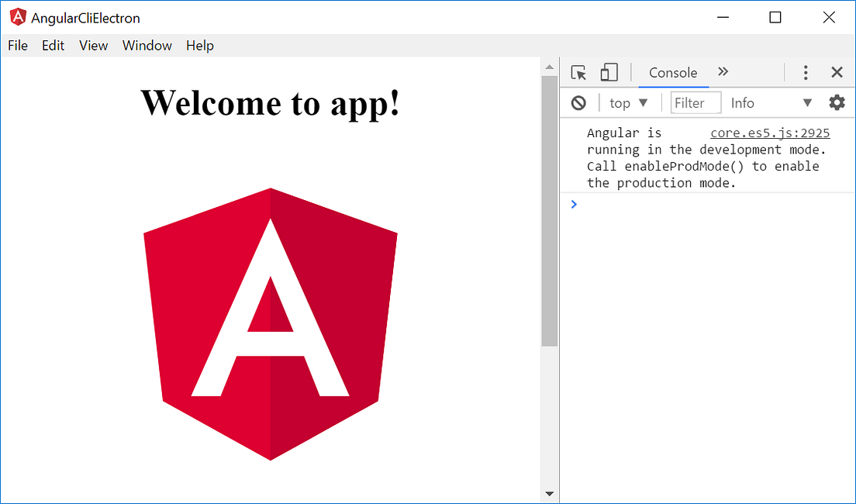Open the console settings gear
Screen dimensions: 856x504
pos(837,102)
